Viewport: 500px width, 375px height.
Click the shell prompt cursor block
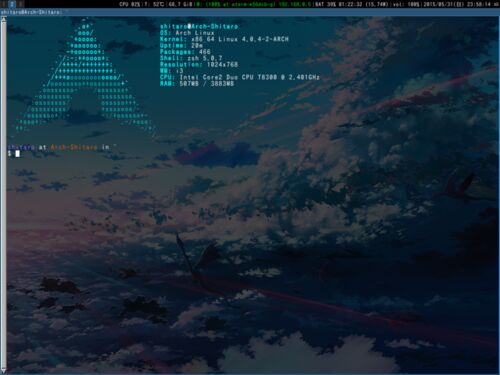click(x=18, y=153)
